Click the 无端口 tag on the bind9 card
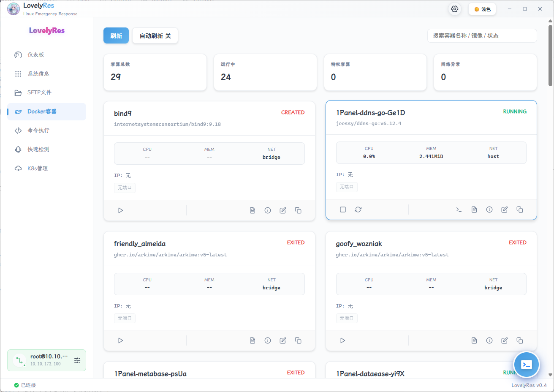554x392 pixels. 125,188
